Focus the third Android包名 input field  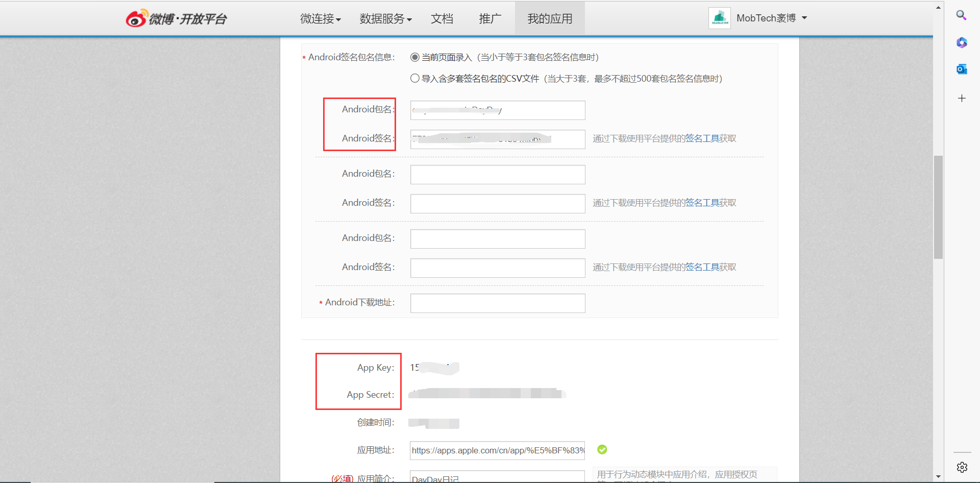pyautogui.click(x=498, y=239)
